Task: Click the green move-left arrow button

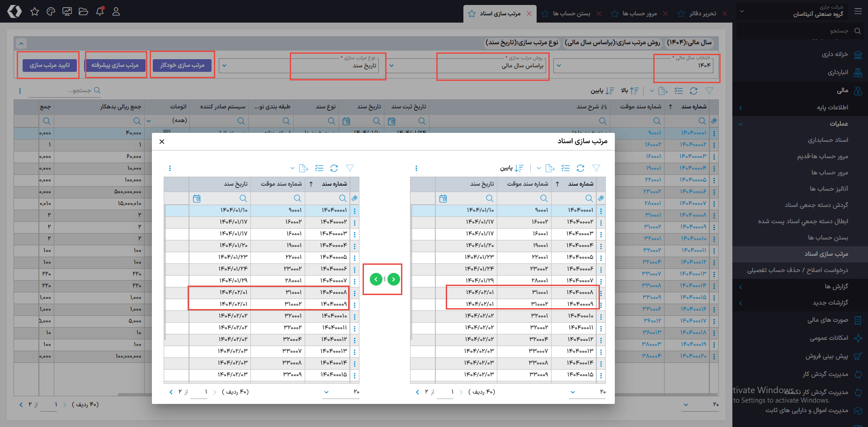Action: pos(376,279)
